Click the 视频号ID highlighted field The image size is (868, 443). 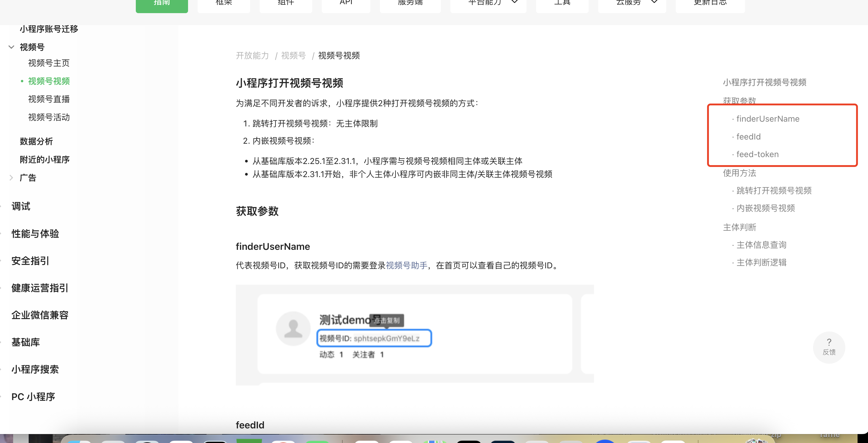374,338
